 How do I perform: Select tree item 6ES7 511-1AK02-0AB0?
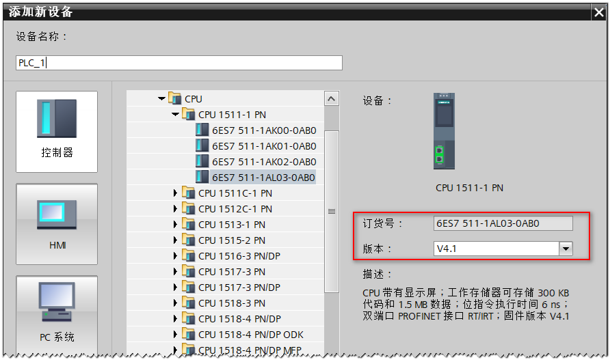pyautogui.click(x=264, y=162)
